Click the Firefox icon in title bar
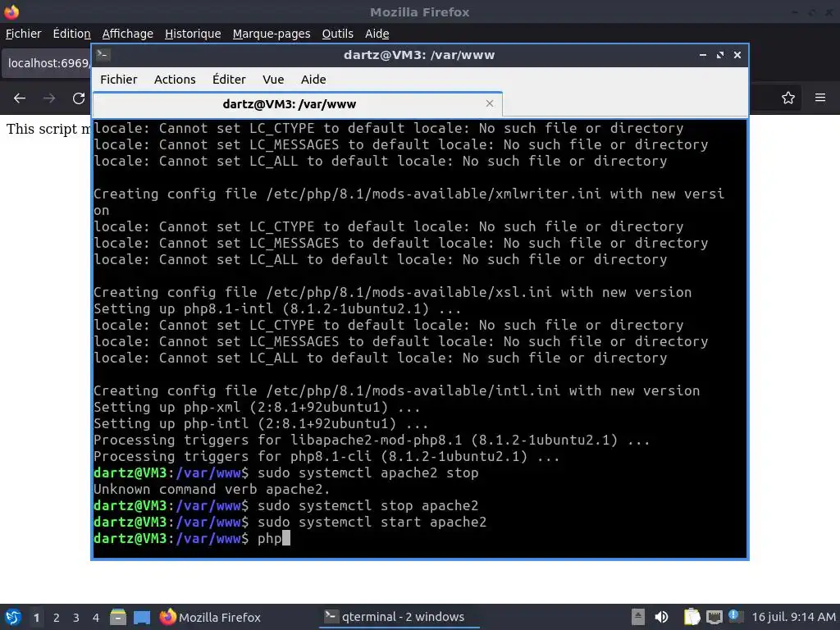The image size is (840, 630). click(x=11, y=11)
